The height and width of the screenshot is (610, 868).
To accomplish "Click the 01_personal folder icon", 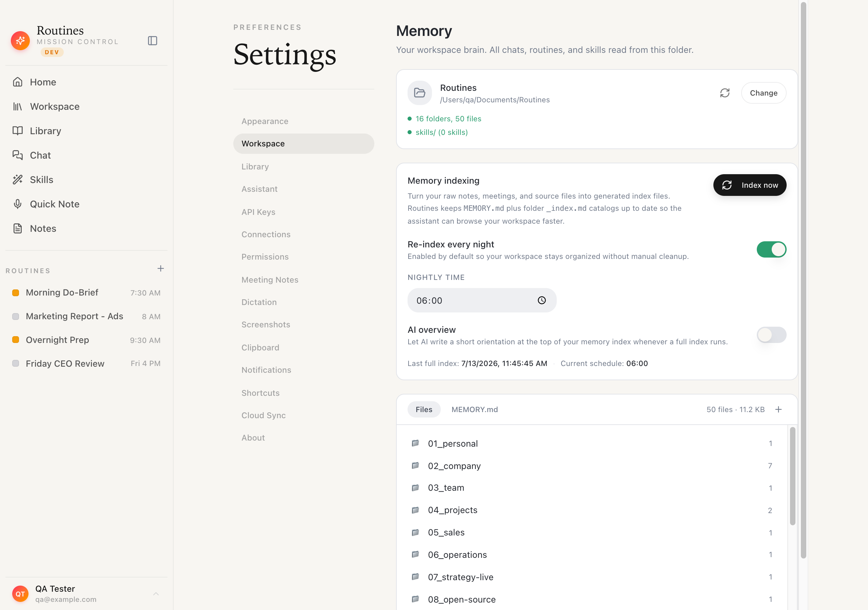I will [x=415, y=443].
